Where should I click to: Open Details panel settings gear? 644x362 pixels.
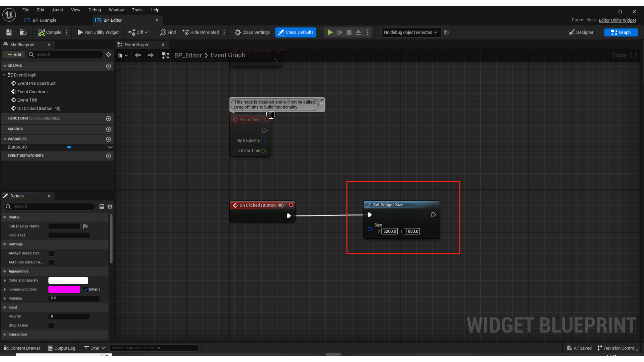[x=110, y=206]
